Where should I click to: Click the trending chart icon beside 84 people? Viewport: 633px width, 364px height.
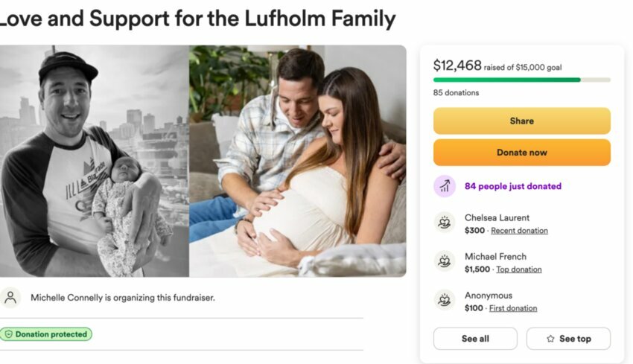(445, 186)
